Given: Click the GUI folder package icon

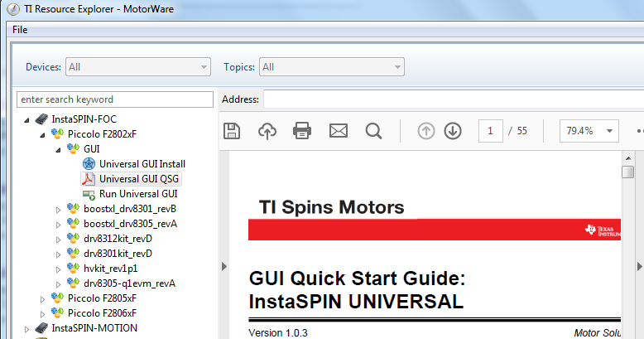Looking at the screenshot, I should coord(73,148).
